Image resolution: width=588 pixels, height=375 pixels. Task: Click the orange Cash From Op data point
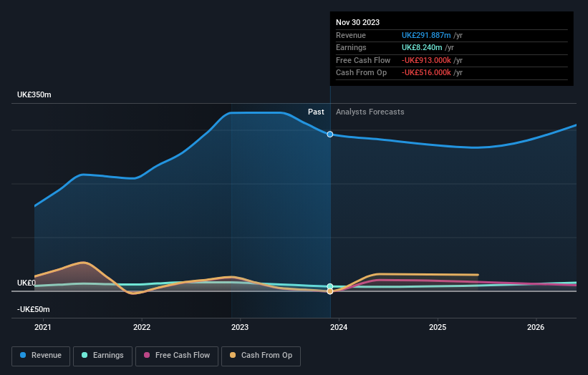(330, 291)
